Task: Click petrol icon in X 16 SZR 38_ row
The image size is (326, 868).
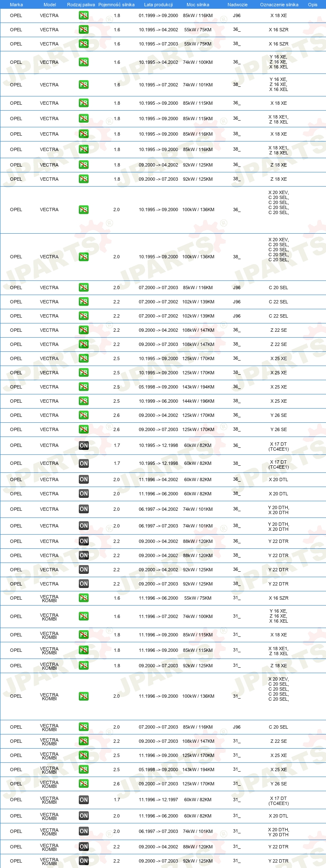Action: click(x=84, y=44)
